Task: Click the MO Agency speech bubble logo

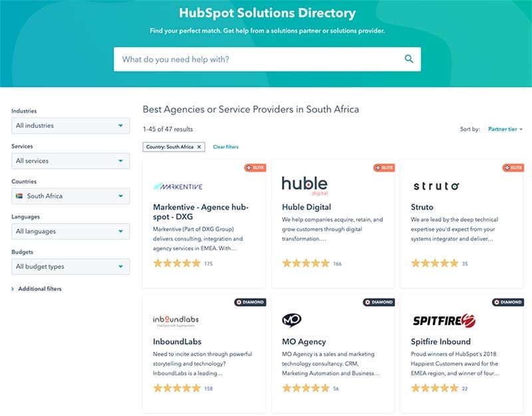Action: pyautogui.click(x=291, y=320)
